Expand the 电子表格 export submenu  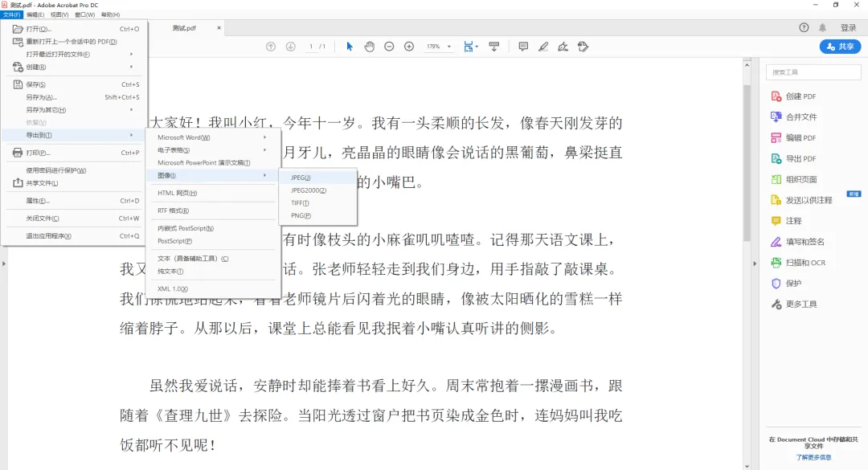(264, 150)
